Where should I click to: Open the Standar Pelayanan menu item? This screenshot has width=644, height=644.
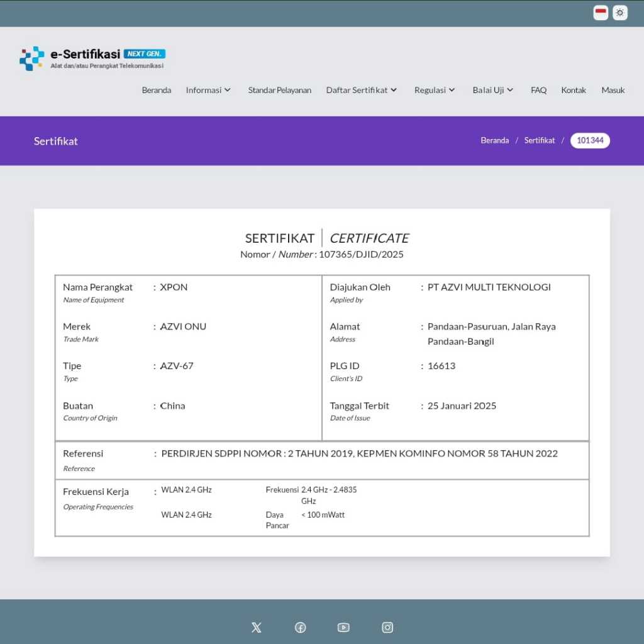pos(279,90)
